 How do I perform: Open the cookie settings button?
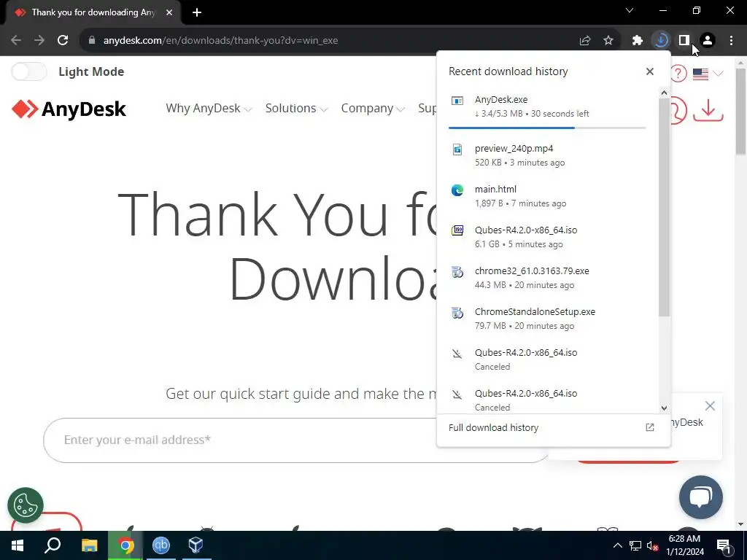point(26,505)
